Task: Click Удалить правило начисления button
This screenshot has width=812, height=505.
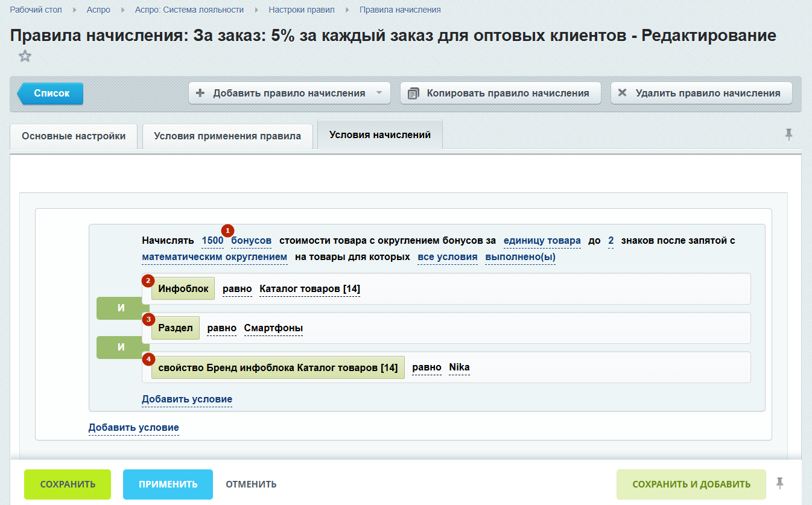Action: pyautogui.click(x=701, y=94)
